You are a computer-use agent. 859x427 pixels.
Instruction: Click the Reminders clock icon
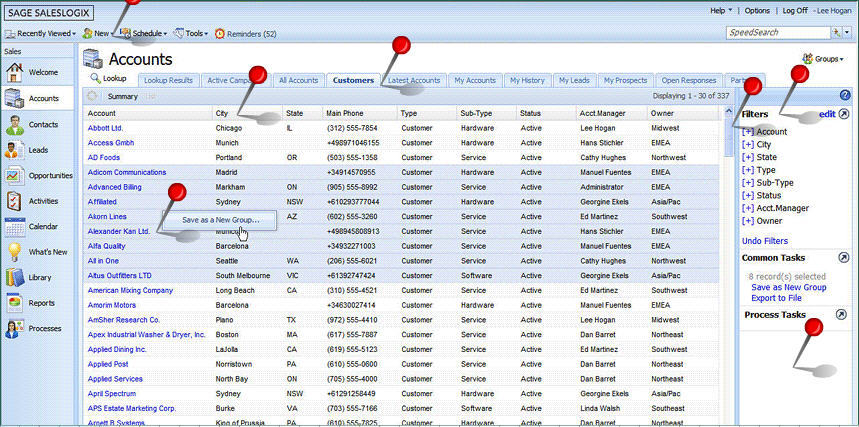point(220,33)
